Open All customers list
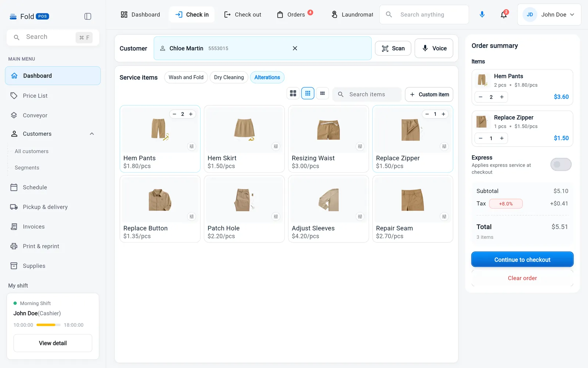This screenshot has width=588, height=368. (x=32, y=151)
